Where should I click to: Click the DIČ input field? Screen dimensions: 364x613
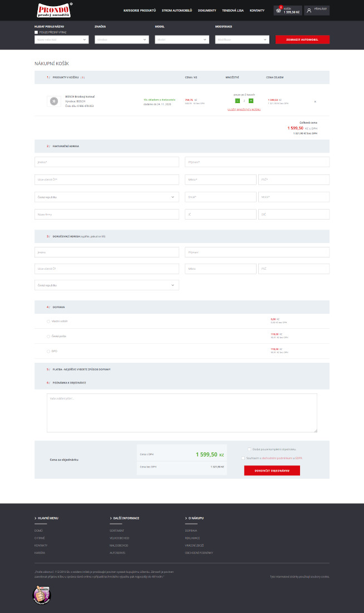(x=294, y=214)
